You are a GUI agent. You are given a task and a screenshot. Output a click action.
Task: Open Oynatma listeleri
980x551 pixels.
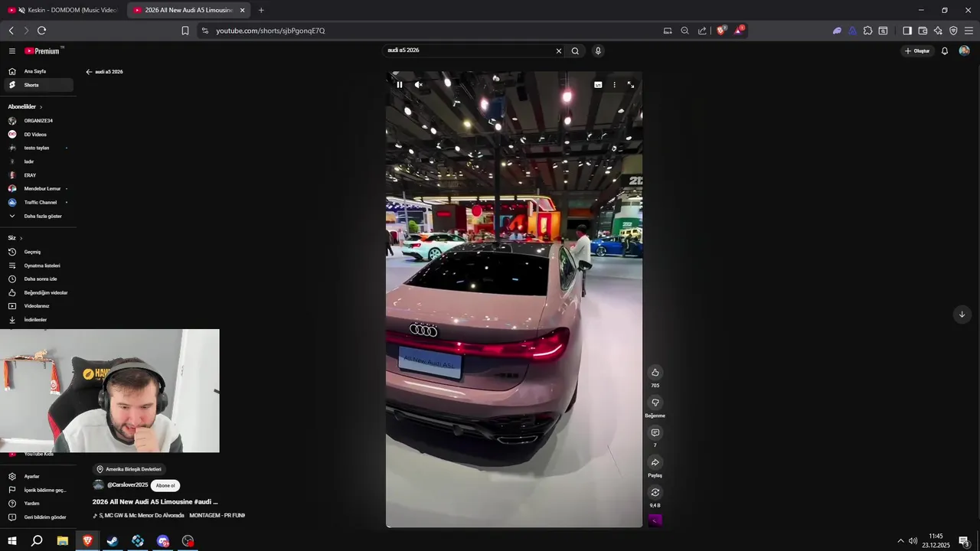(x=37, y=266)
